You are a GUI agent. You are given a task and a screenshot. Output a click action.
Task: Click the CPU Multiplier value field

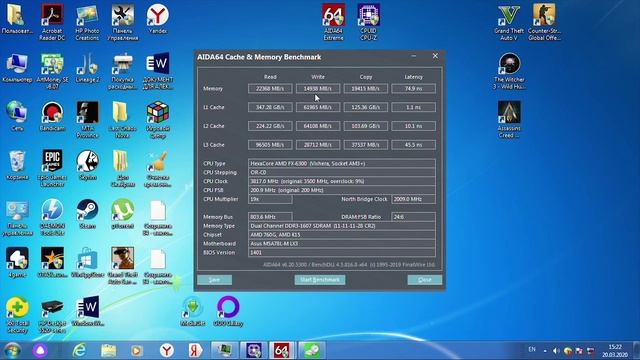[270, 199]
